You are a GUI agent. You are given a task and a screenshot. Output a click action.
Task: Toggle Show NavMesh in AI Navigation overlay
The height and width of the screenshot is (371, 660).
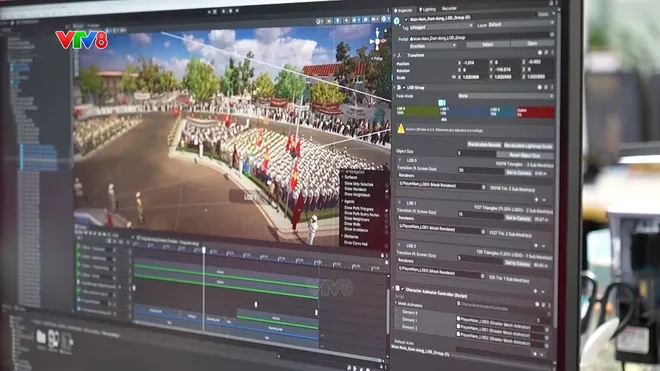click(386, 190)
